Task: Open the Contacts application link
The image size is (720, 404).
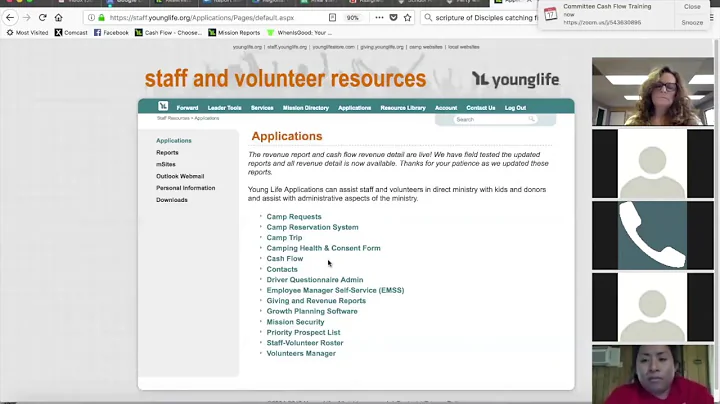Action: 282,269
